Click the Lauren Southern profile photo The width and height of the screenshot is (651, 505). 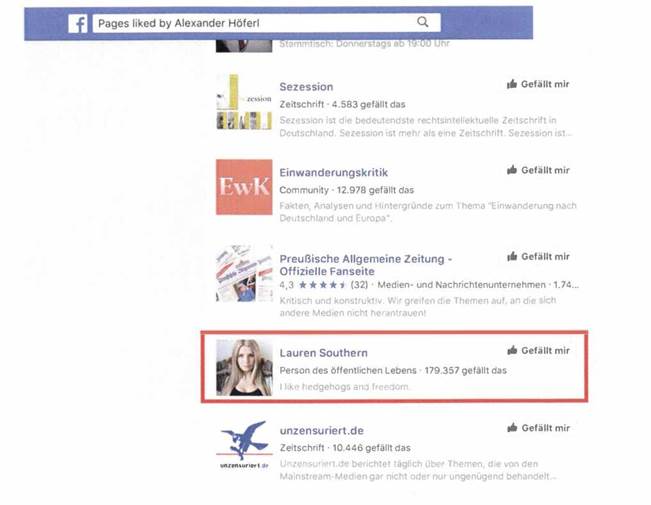click(244, 368)
